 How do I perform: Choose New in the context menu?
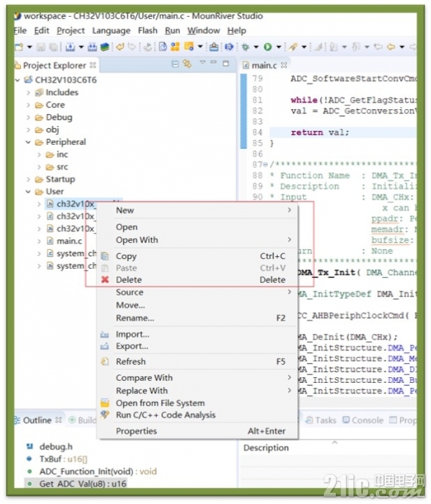(197, 210)
